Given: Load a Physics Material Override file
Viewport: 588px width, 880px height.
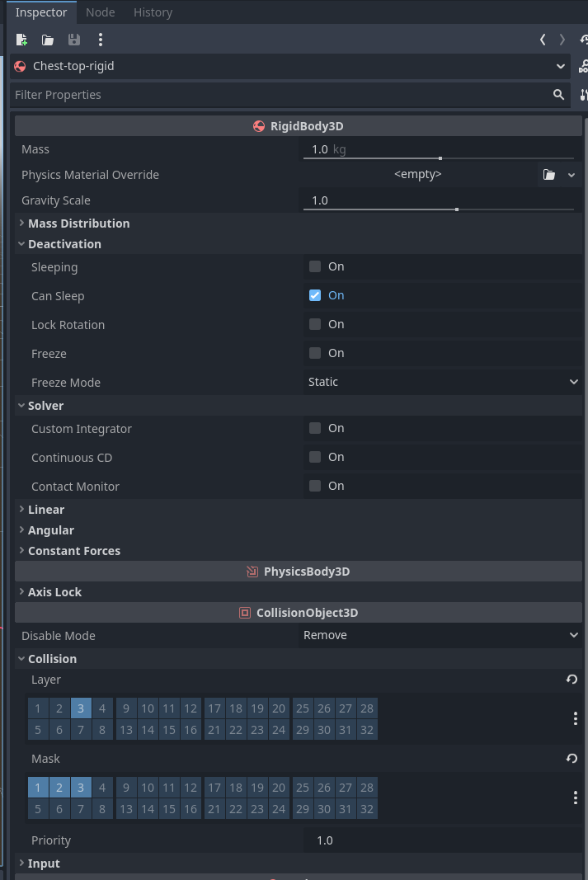Looking at the screenshot, I should tap(549, 175).
